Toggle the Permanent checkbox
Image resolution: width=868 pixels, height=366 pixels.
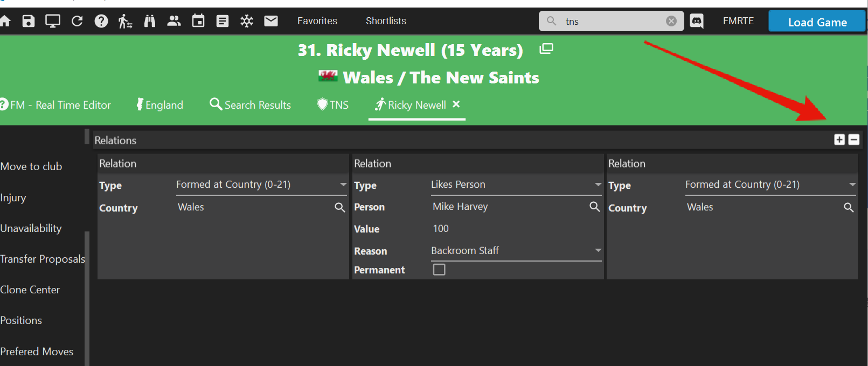tap(439, 269)
